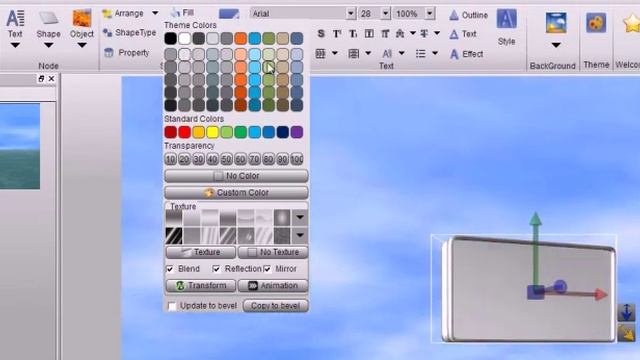640x360 pixels.
Task: Open the 100% scale dropdown
Action: click(x=430, y=13)
